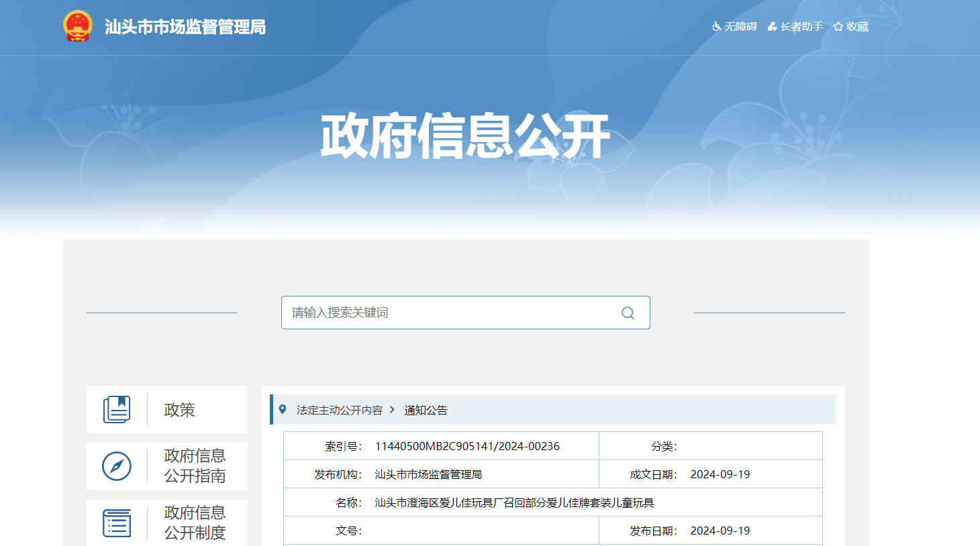Open the 政策 sidebar menu item
Image resolution: width=980 pixels, height=546 pixels.
pyautogui.click(x=179, y=410)
